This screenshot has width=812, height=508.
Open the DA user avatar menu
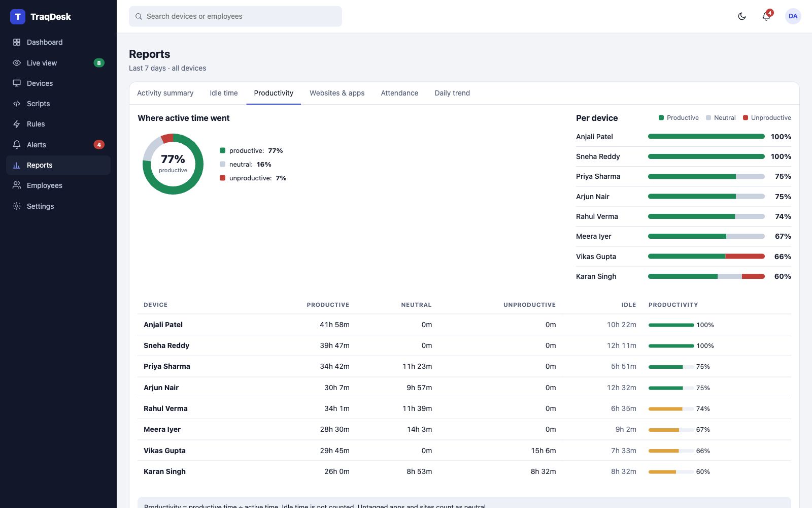(793, 16)
